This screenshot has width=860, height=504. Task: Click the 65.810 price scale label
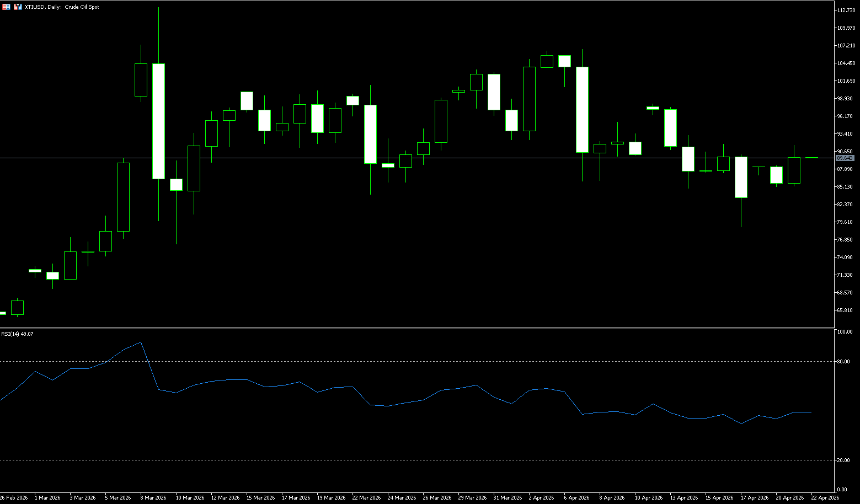click(846, 310)
